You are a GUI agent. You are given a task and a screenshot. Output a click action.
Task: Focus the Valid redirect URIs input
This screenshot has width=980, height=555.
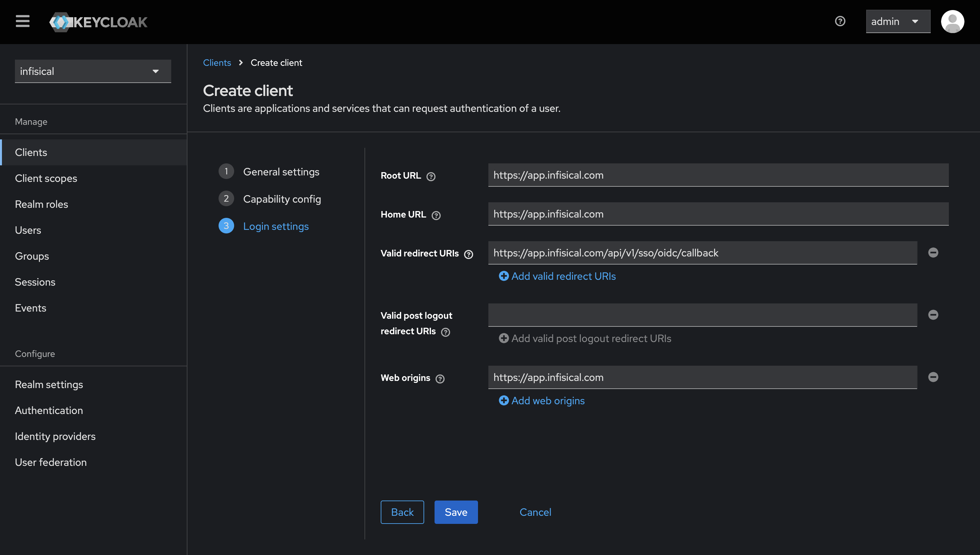(702, 253)
